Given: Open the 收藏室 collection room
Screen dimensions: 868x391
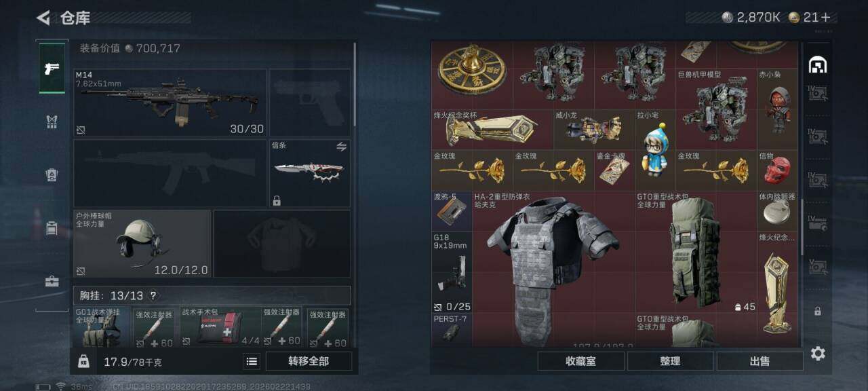Looking at the screenshot, I should click(580, 361).
